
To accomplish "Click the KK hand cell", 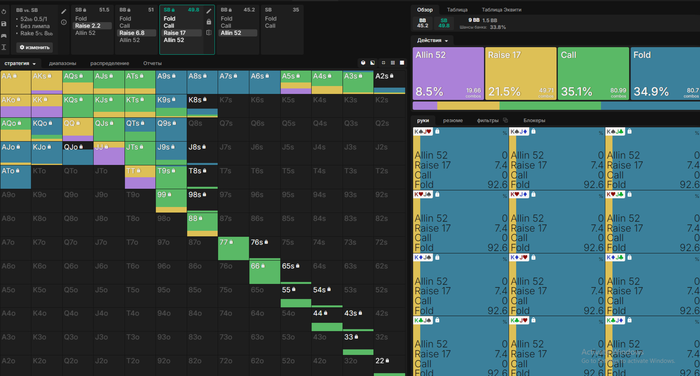I will coord(46,106).
